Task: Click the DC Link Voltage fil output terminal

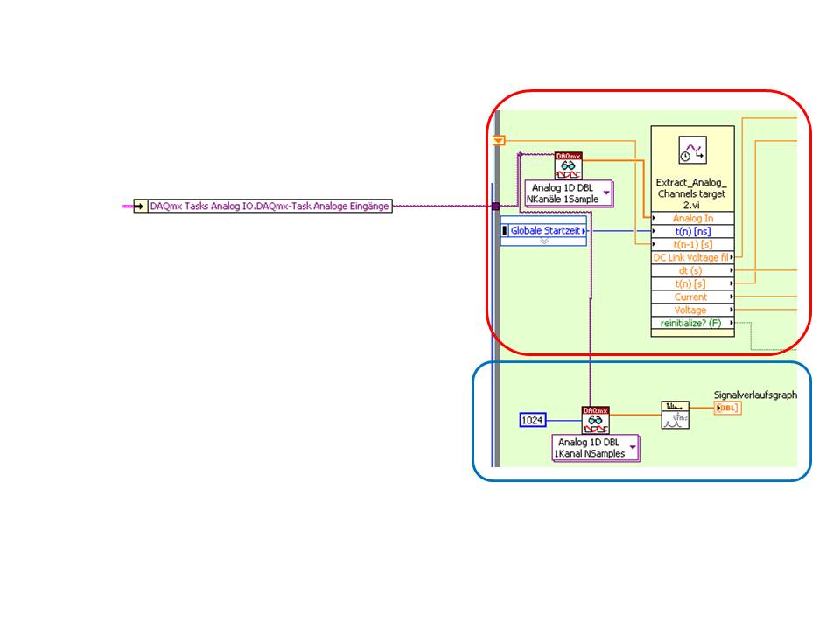Action: (693, 257)
